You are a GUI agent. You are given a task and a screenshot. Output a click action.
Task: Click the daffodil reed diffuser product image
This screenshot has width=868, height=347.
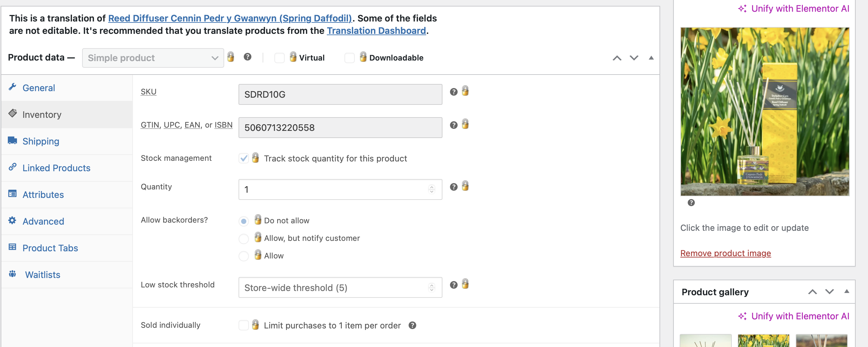coord(765,111)
